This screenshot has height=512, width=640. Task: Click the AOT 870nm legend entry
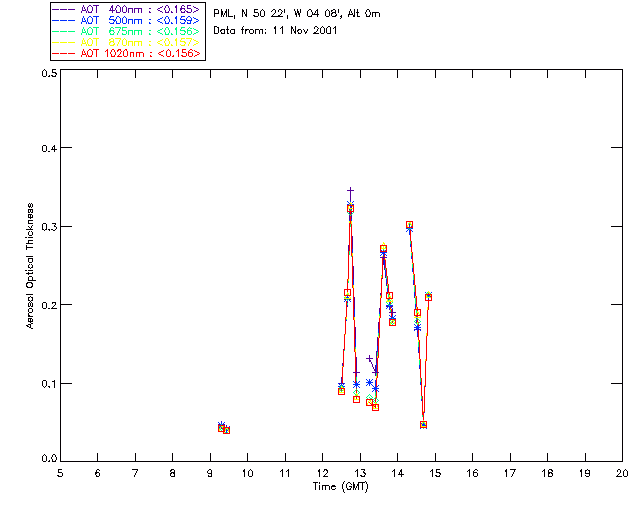click(x=127, y=42)
